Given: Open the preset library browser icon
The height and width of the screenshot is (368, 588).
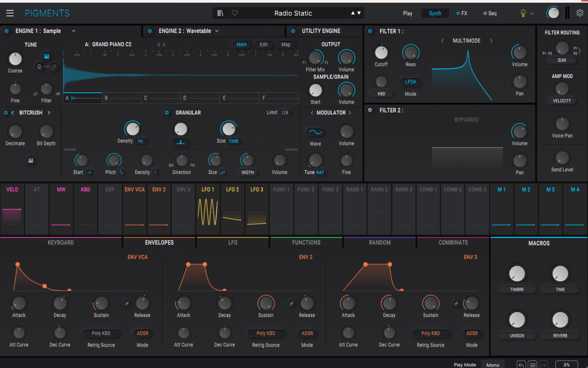Looking at the screenshot, I should [220, 13].
